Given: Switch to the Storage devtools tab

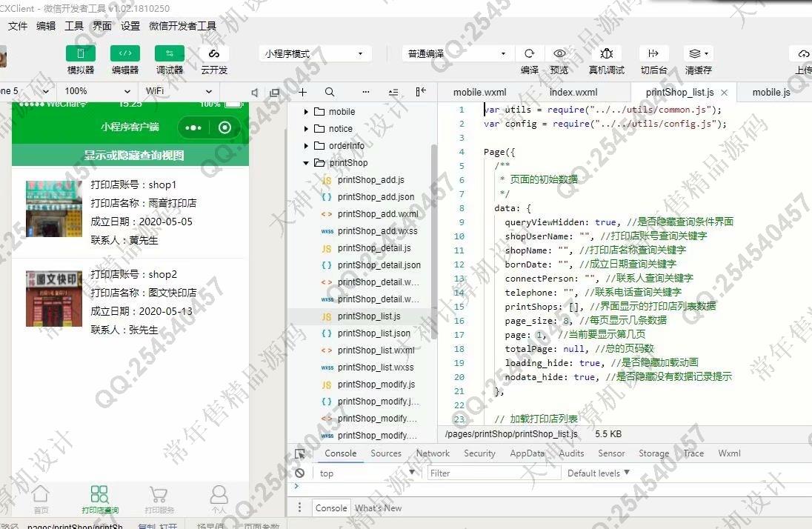Looking at the screenshot, I should pyautogui.click(x=653, y=453).
